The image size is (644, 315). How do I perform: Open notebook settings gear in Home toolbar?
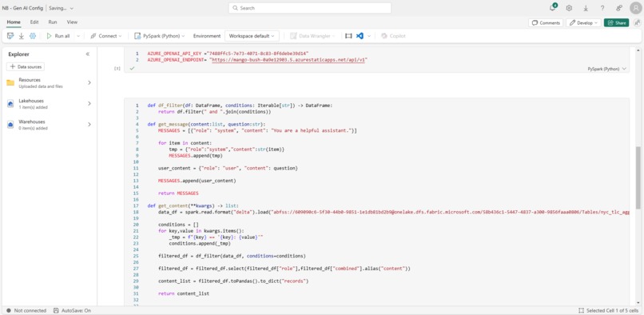click(x=33, y=36)
